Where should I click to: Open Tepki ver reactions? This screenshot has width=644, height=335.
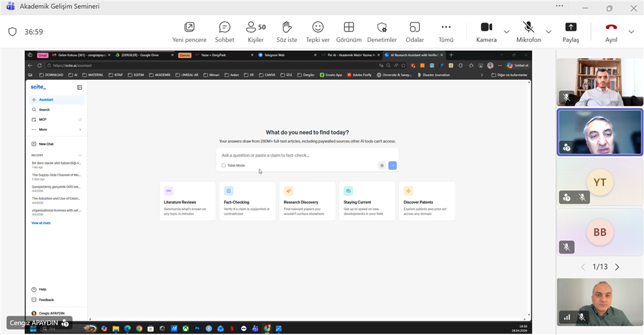click(317, 31)
